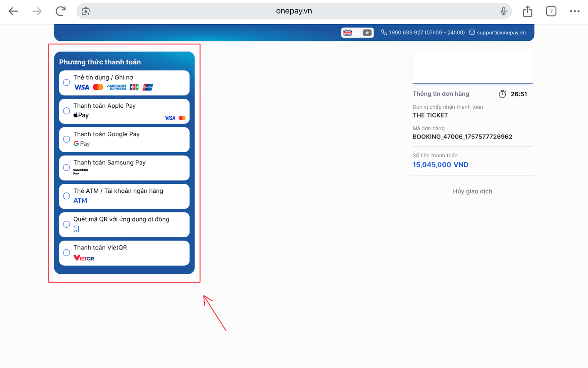
Task: Go back using the browser back arrow
Action: (13, 11)
